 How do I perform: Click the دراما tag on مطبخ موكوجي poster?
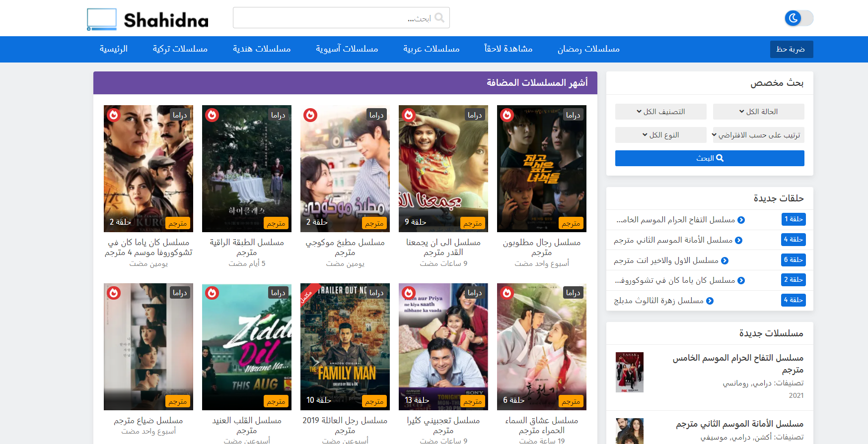click(x=376, y=115)
